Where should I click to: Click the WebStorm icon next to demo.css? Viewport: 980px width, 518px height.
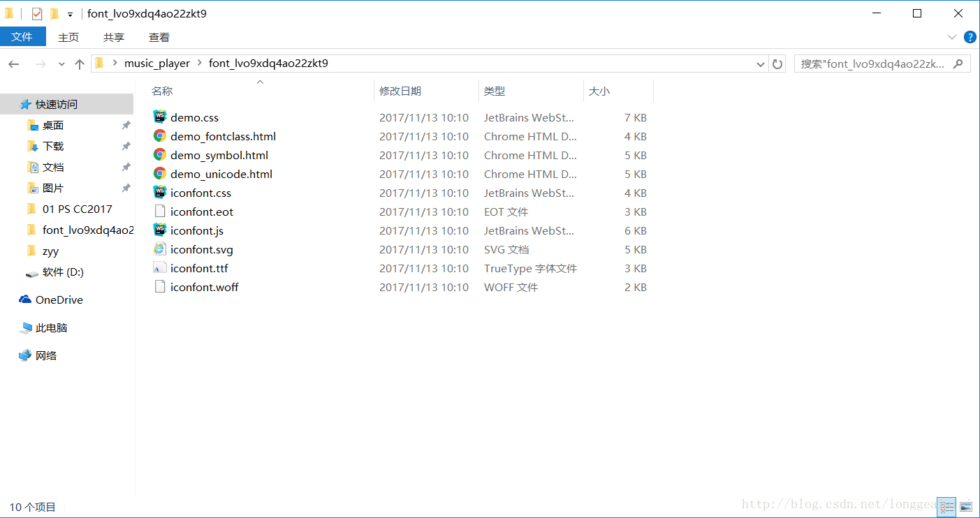160,117
